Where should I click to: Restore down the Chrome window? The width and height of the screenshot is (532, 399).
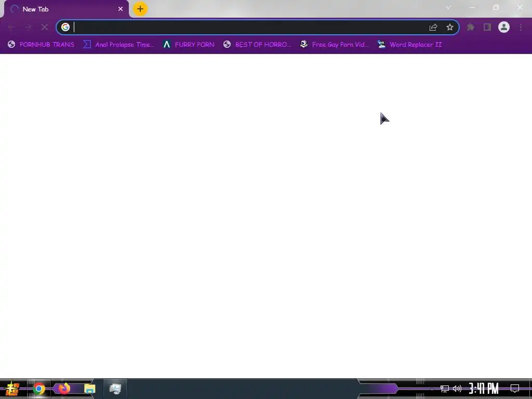click(x=496, y=7)
